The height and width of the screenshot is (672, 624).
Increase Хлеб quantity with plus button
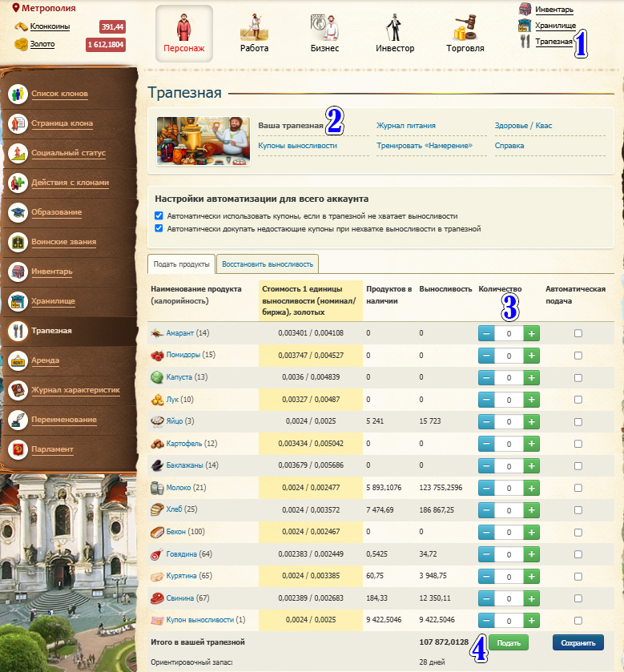coord(531,509)
